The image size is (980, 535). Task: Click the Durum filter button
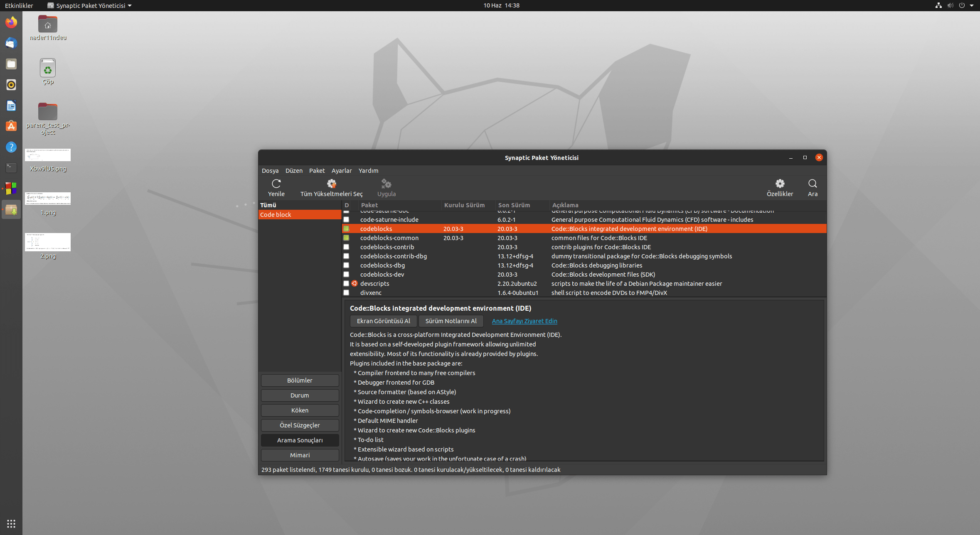pos(300,395)
